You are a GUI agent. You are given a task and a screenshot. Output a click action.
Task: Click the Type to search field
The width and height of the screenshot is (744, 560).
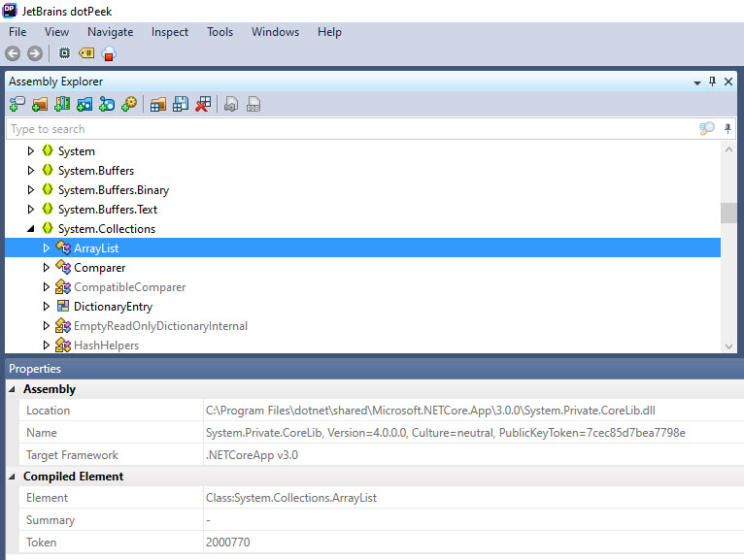[350, 129]
